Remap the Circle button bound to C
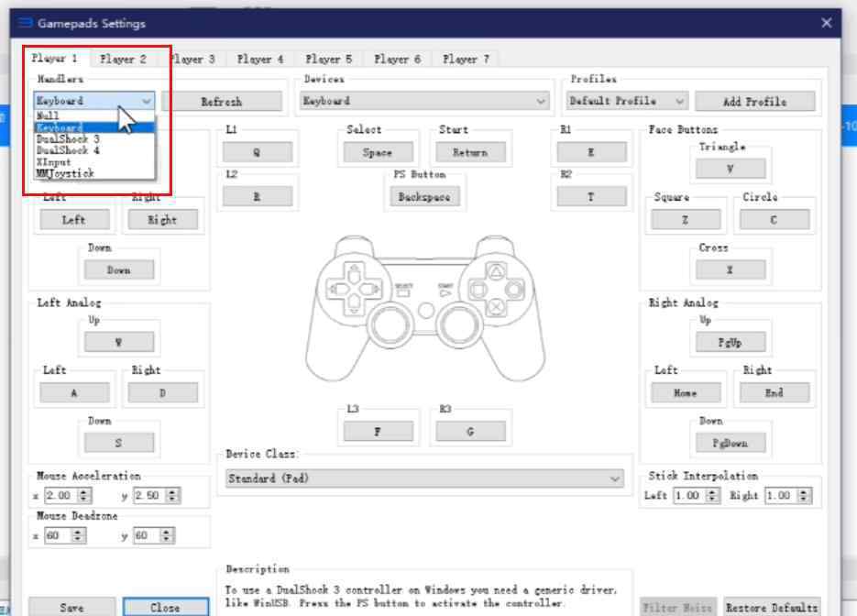Screen dimensions: 857x616 click(774, 220)
